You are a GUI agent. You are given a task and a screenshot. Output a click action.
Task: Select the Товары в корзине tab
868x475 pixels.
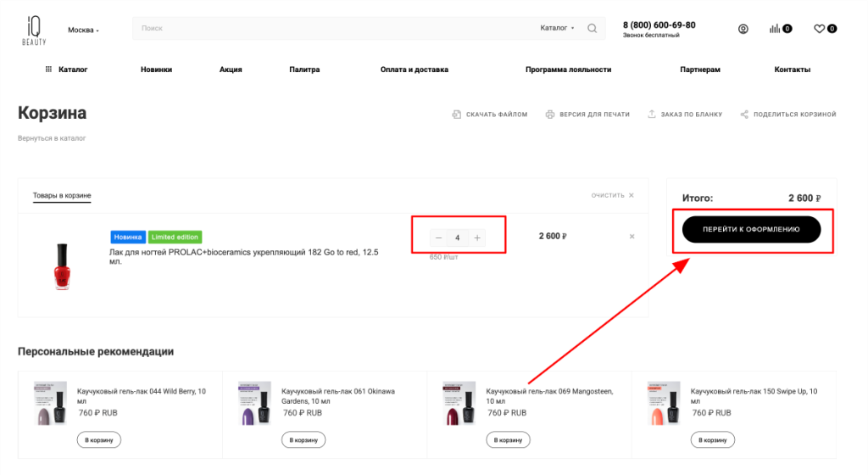(61, 195)
